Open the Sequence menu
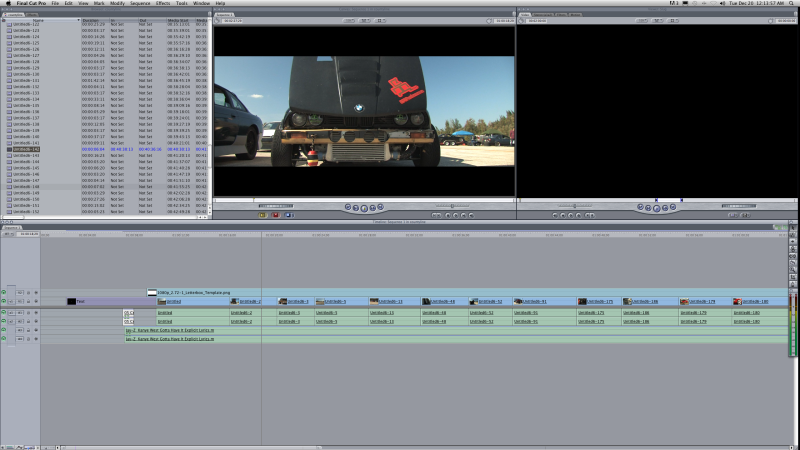This screenshot has width=800, height=450. tap(140, 3)
